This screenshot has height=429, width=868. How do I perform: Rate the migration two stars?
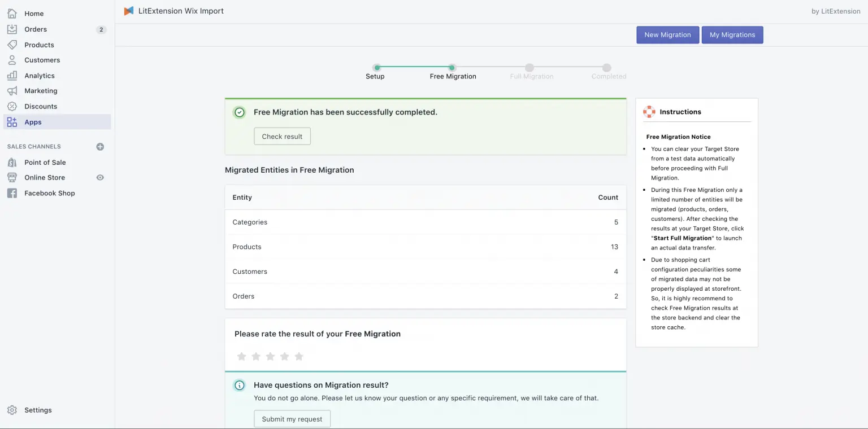coord(256,356)
